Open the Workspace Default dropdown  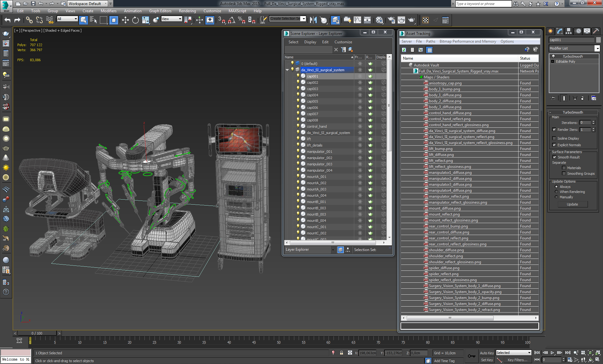106,4
